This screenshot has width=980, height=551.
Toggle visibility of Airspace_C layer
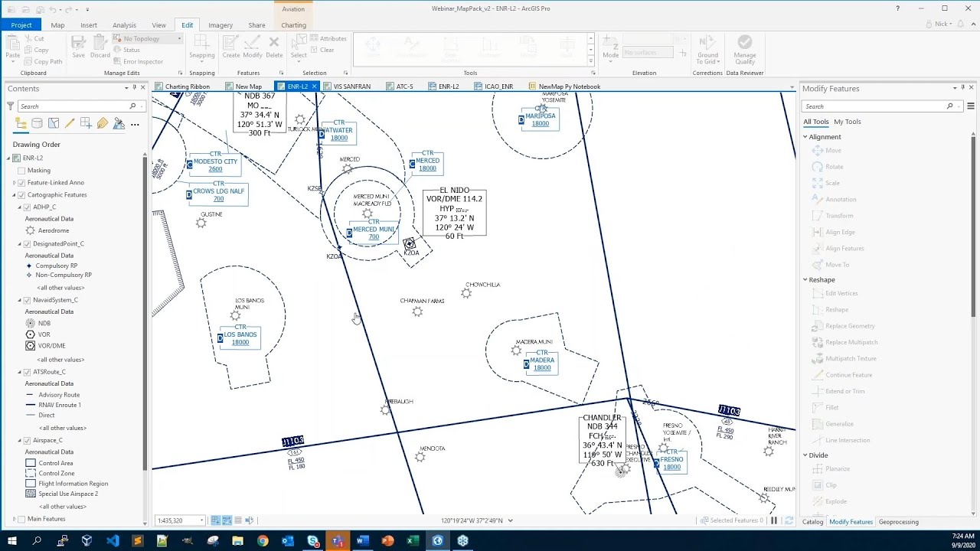point(28,441)
